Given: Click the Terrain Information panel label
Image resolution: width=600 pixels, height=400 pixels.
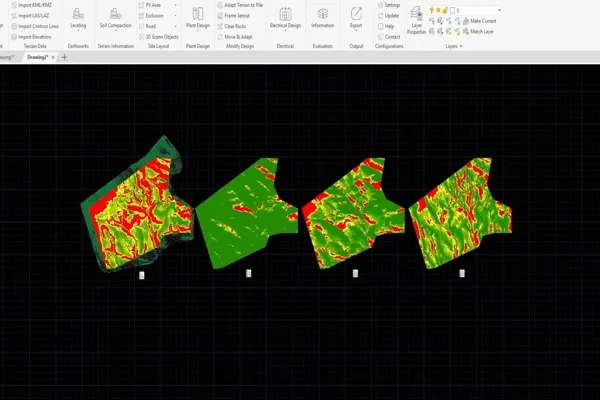Looking at the screenshot, I should coord(116,46).
